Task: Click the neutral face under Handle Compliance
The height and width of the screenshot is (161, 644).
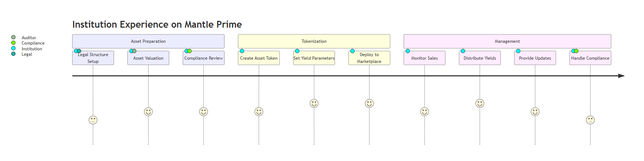Action: coord(590,120)
